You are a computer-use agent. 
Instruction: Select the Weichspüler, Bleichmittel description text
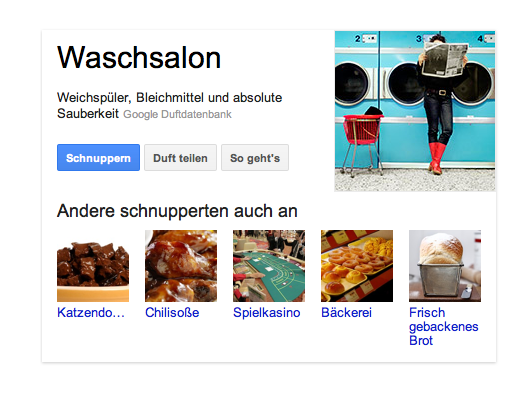169,105
